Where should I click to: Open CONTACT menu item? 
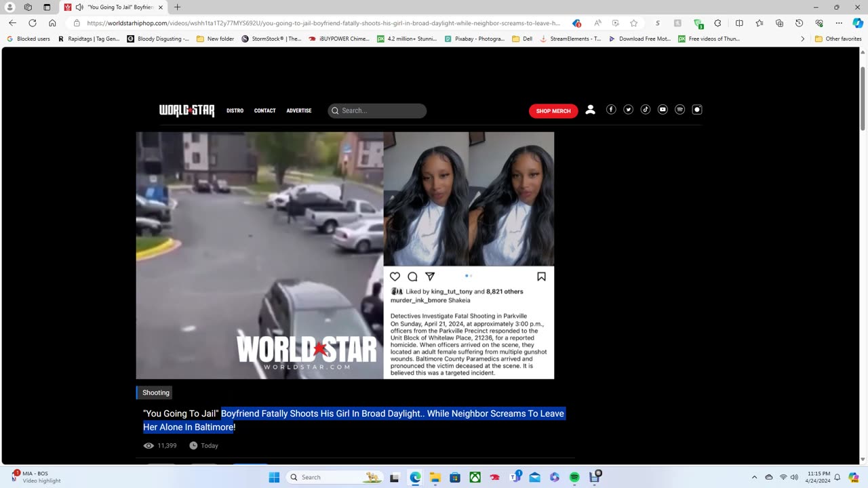click(265, 110)
